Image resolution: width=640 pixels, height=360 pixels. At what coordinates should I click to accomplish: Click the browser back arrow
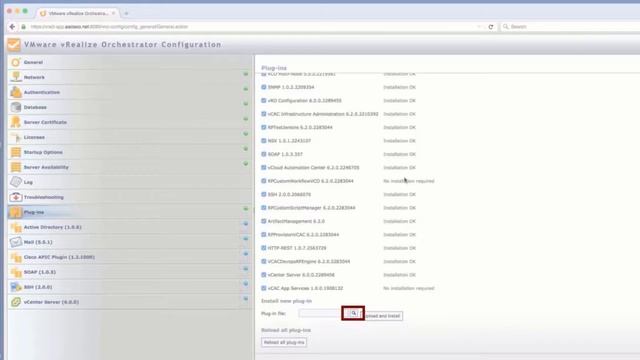pos(12,27)
